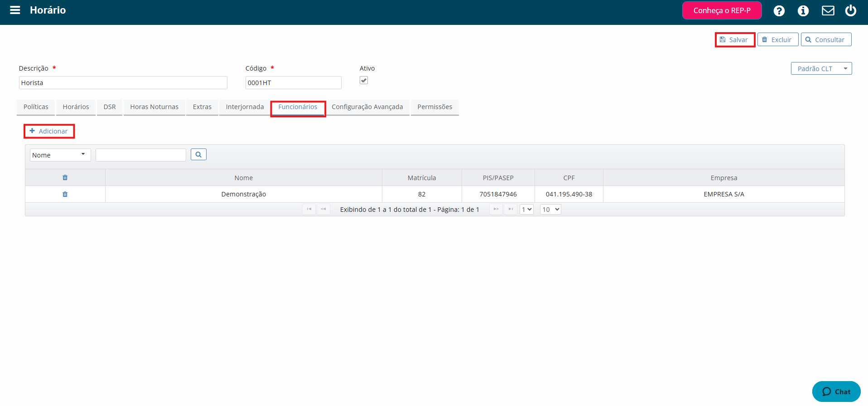Screen dimensions: 868x406
Task: Open the Padrão CLT dropdown
Action: point(821,68)
